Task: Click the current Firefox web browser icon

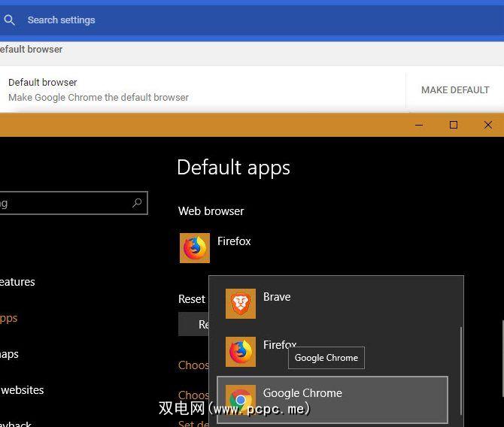Action: pos(195,248)
